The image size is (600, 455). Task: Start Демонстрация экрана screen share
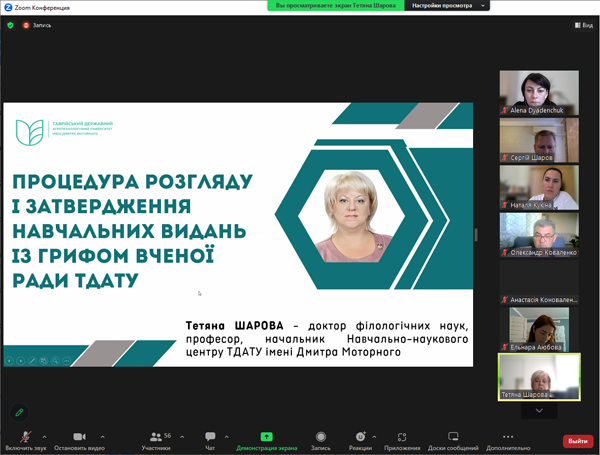[x=267, y=440]
